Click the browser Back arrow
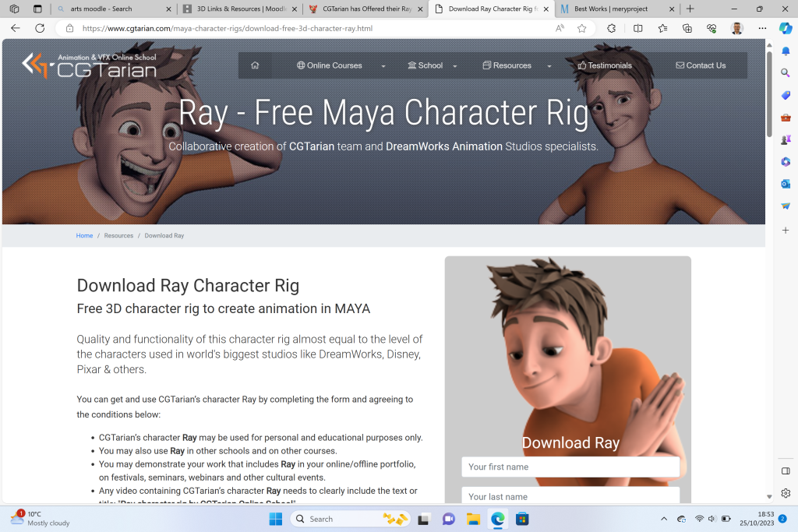798x532 pixels. (x=16, y=29)
